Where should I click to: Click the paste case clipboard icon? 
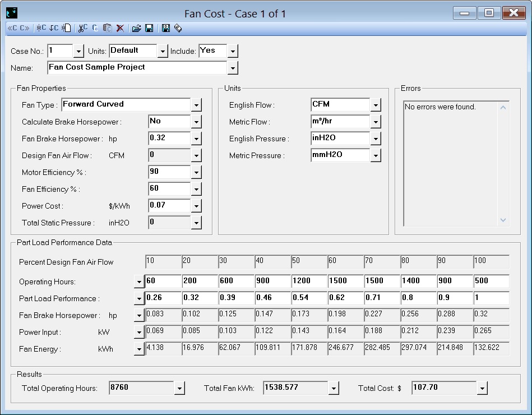(x=107, y=28)
